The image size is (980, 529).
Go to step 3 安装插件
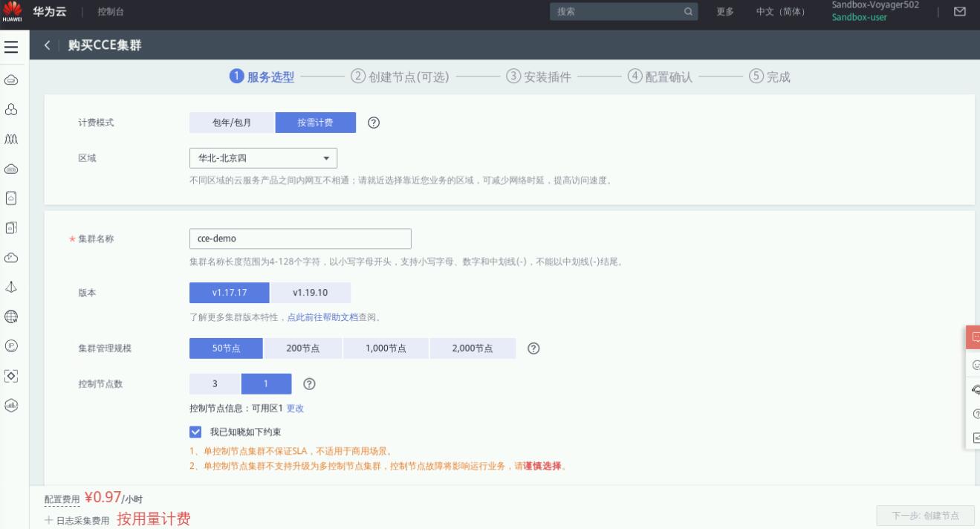click(x=539, y=77)
